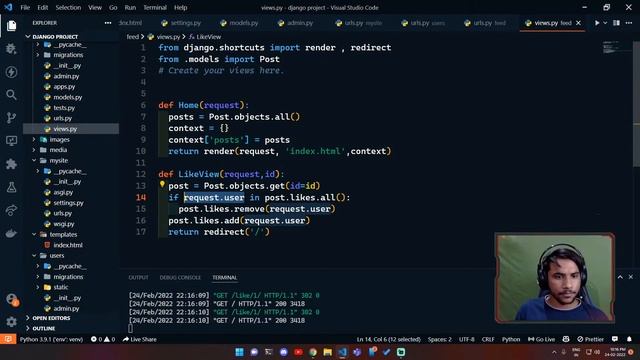
Task: Change Spaces: 2 indentation setting
Action: pyautogui.click(x=440, y=339)
